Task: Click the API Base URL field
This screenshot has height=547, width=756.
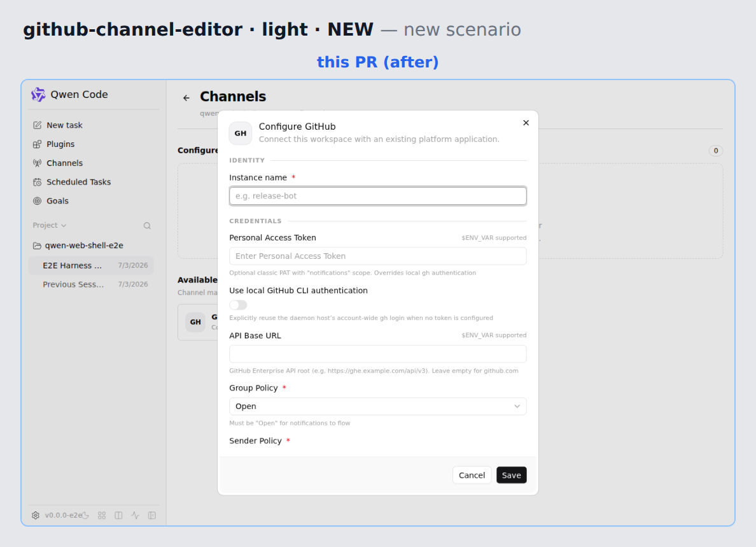Action: click(x=377, y=354)
